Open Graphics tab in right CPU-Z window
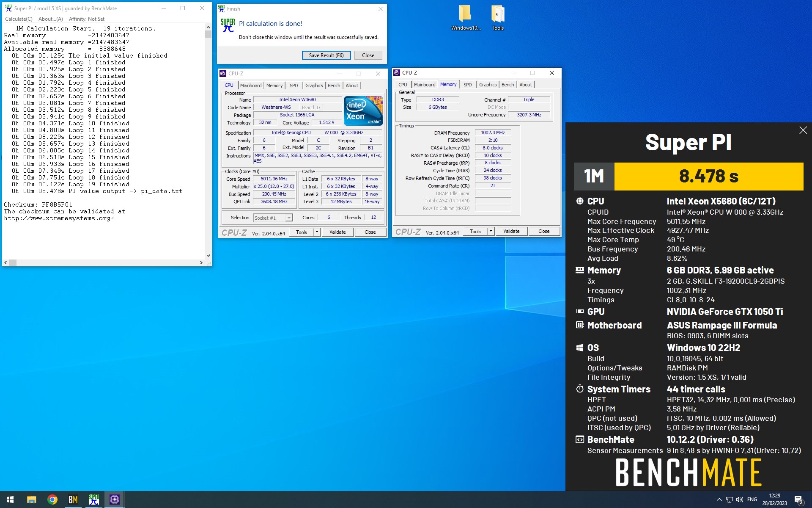 point(488,85)
